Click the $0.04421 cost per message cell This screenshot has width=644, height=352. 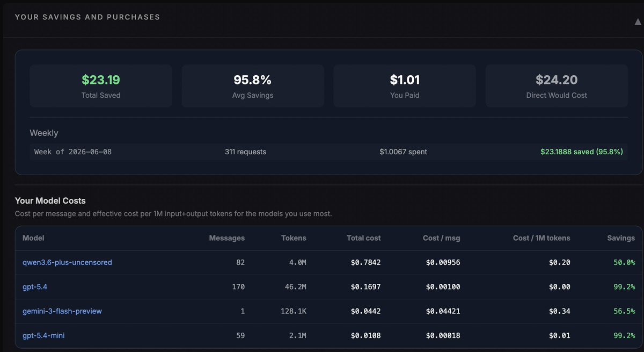[x=443, y=311]
